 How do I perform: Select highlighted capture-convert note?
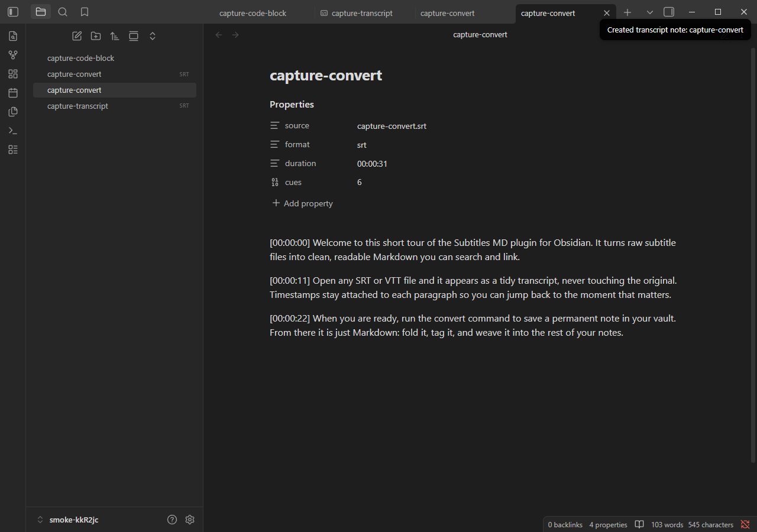tap(115, 90)
